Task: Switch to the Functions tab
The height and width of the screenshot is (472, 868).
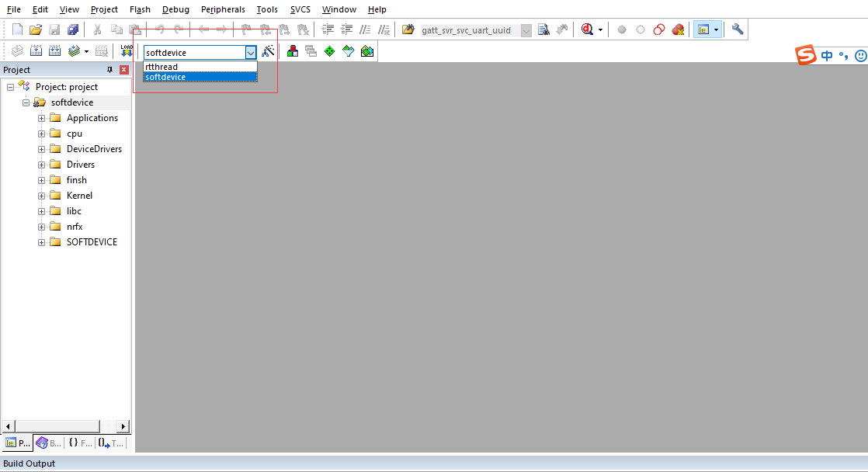Action: click(x=79, y=443)
